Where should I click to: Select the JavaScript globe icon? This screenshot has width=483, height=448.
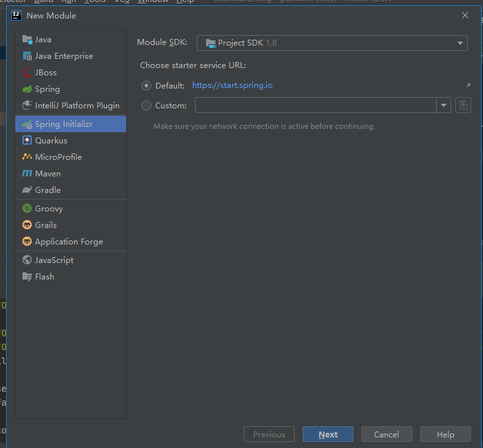27,260
